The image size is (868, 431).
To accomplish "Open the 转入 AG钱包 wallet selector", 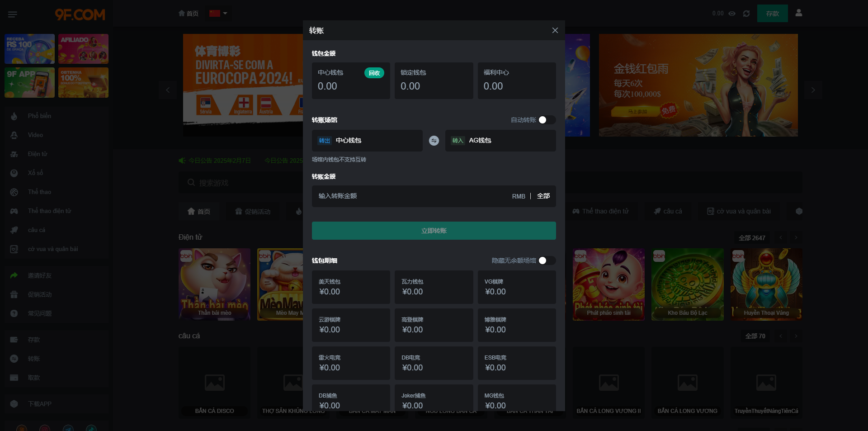I will point(500,141).
